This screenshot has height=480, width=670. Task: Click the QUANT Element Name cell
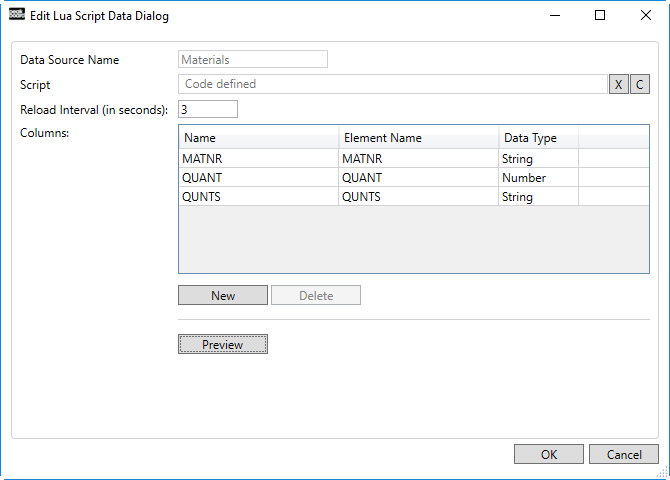coord(419,177)
